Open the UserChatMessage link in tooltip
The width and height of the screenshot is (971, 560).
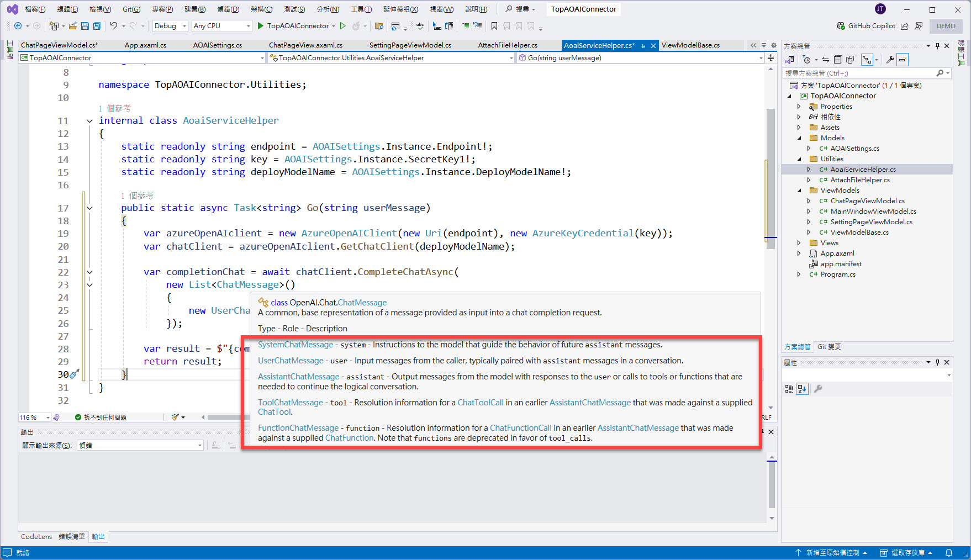click(x=291, y=361)
